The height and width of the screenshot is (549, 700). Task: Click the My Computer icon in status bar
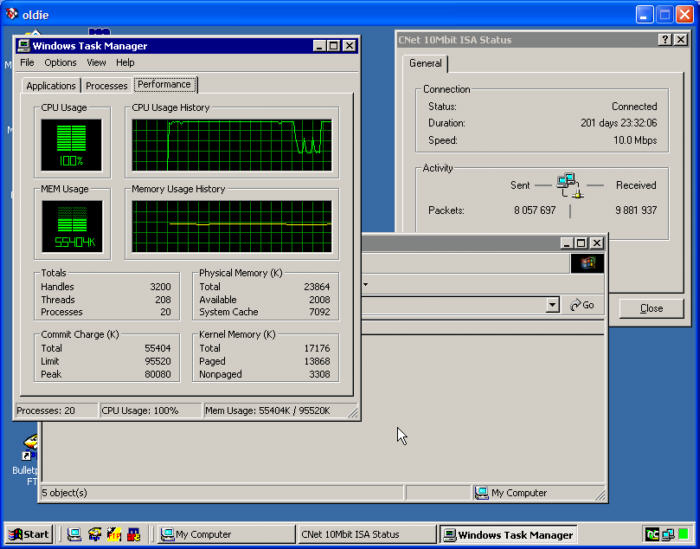(x=481, y=493)
